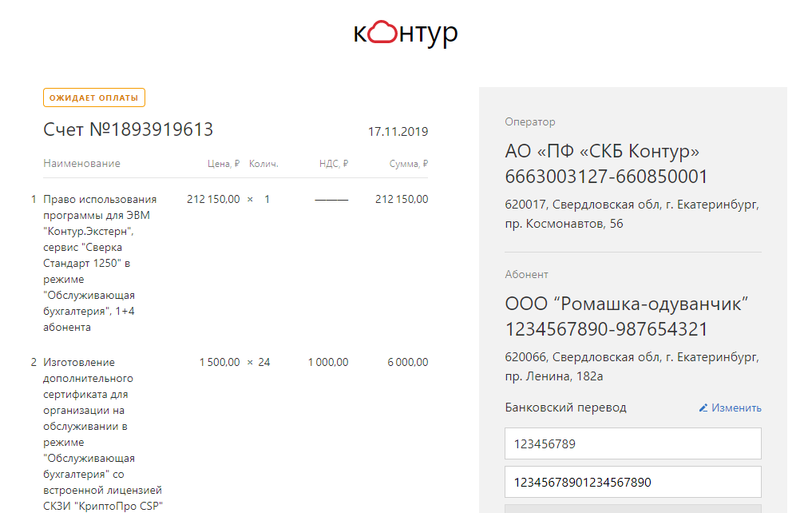
Task: Click the price 1 500,00
Action: coord(220,362)
